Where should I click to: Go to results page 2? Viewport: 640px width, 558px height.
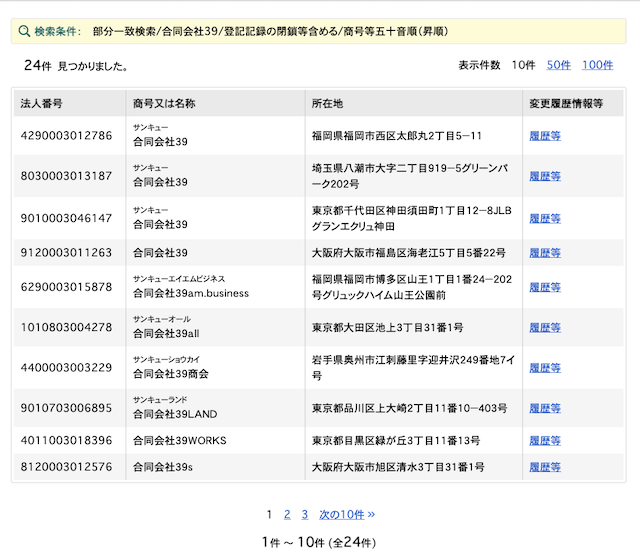[287, 515]
